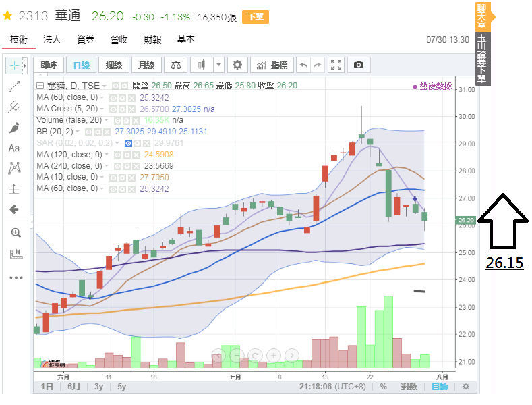This screenshot has height=405, width=532.
Task: Select the 6月 time range
Action: pos(74,387)
